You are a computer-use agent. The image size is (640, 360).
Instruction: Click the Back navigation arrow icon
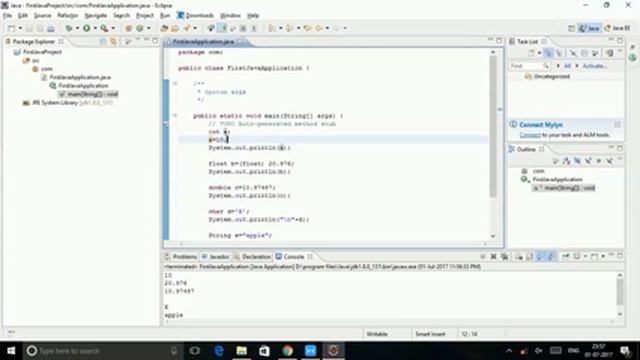tap(319, 28)
